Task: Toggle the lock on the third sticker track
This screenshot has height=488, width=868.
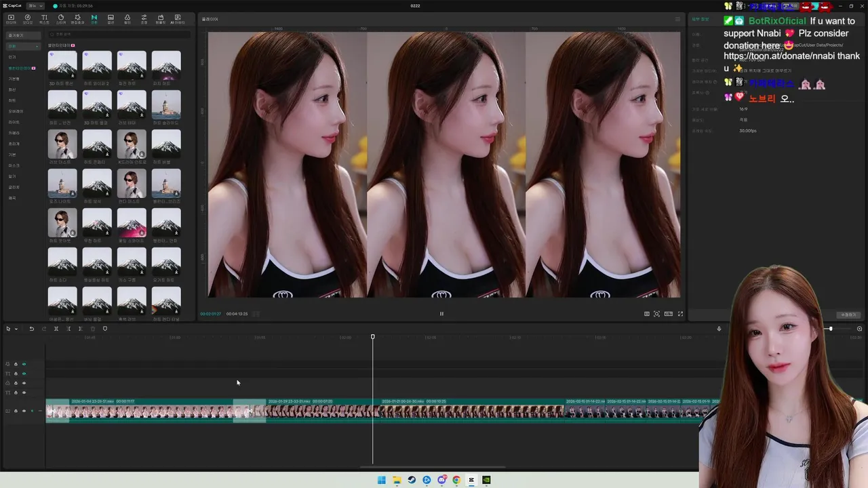Action: coord(16,383)
